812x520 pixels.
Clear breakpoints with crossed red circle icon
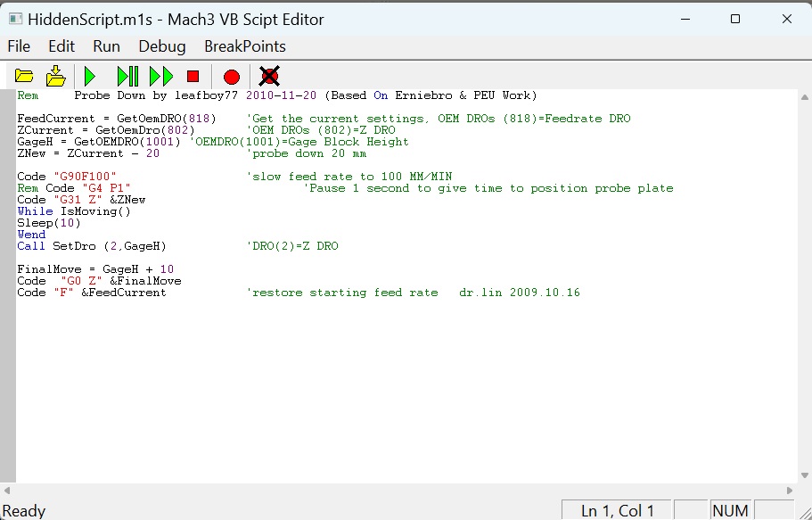point(269,76)
